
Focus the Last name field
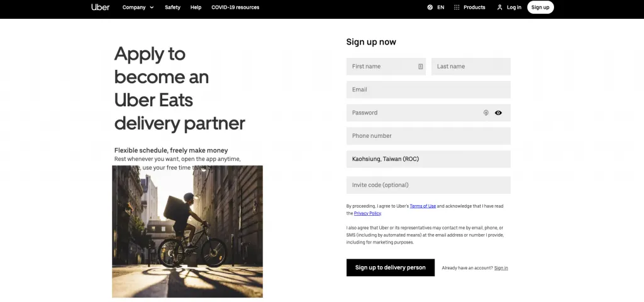point(471,67)
